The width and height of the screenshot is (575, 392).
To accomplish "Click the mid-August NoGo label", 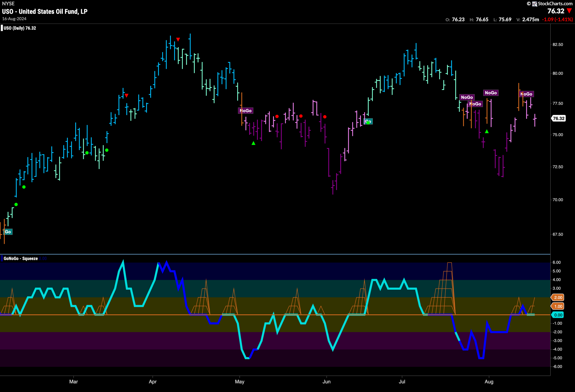I will [x=526, y=94].
